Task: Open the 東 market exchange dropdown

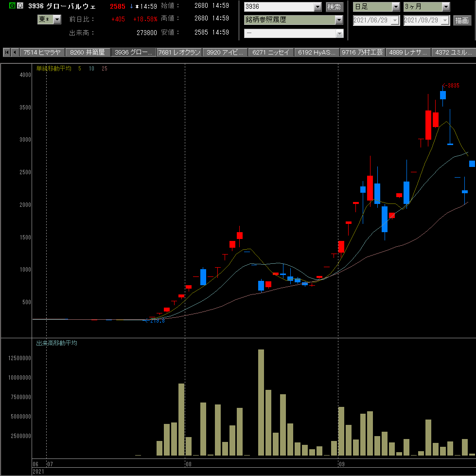Action: click(57, 19)
